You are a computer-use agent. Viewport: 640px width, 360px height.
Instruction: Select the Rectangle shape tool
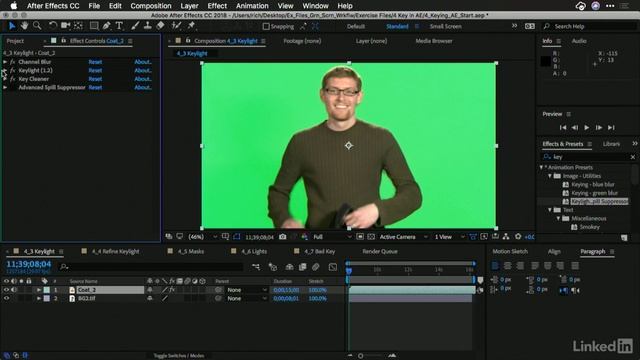point(94,26)
